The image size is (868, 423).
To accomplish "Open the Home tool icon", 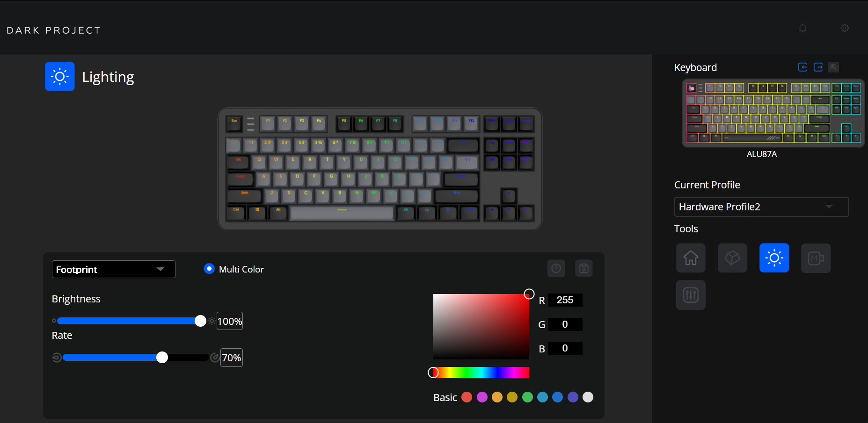I will 691,258.
